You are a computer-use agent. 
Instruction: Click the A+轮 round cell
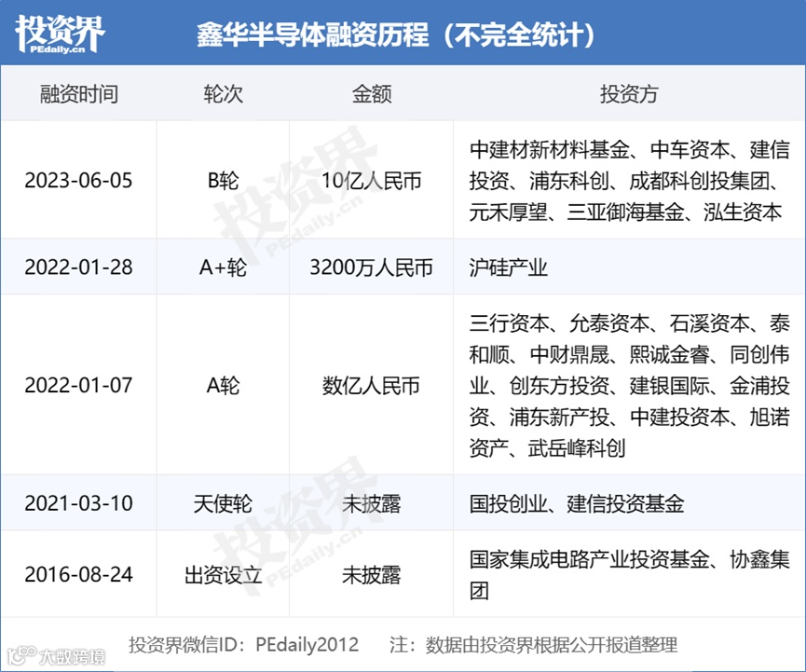(223, 267)
